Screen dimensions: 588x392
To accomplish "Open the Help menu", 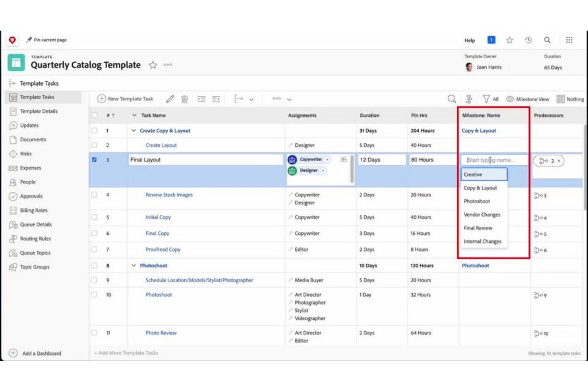I will [x=470, y=41].
